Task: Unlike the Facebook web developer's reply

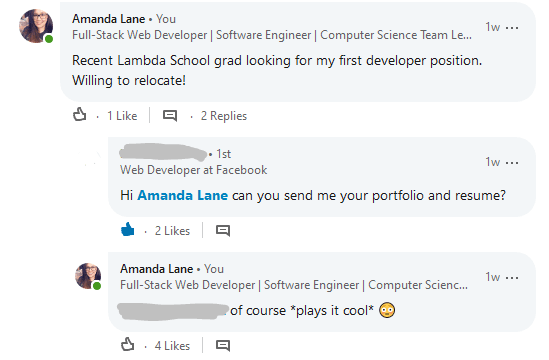Action: point(127,230)
